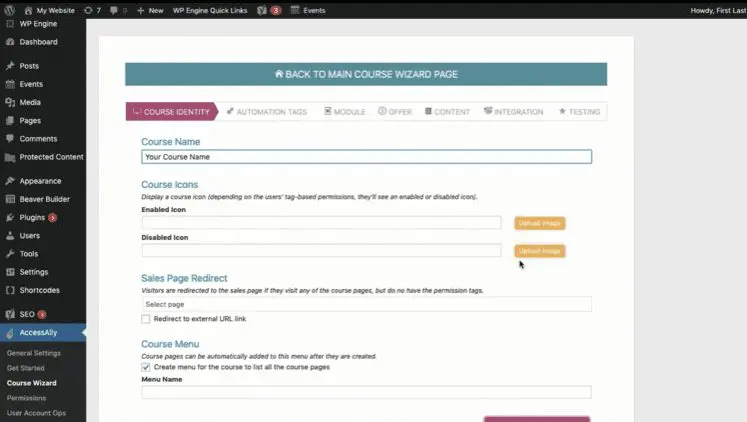This screenshot has width=747, height=422.
Task: Click the Course Icons heading text
Action: [x=170, y=184]
